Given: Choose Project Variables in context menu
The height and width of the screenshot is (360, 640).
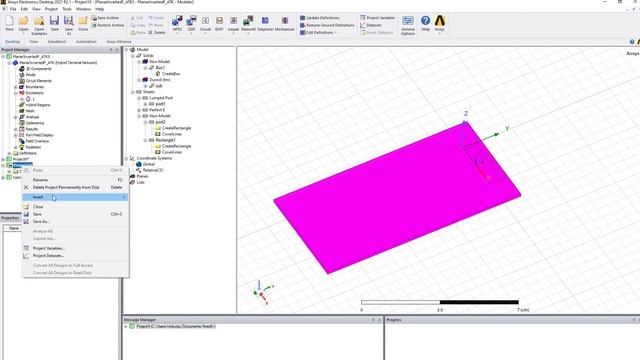Looking at the screenshot, I should [x=75, y=249].
